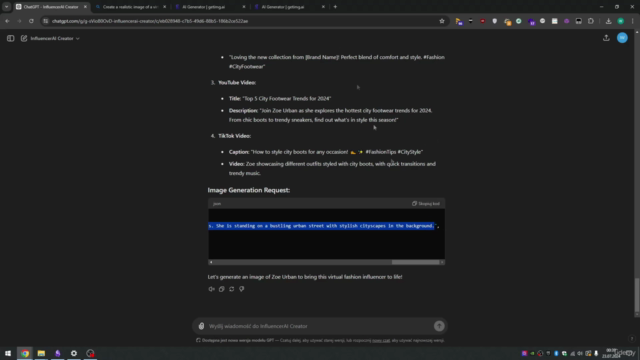Bookmark this page with star icon
The image size is (640, 360).
tap(442, 21)
